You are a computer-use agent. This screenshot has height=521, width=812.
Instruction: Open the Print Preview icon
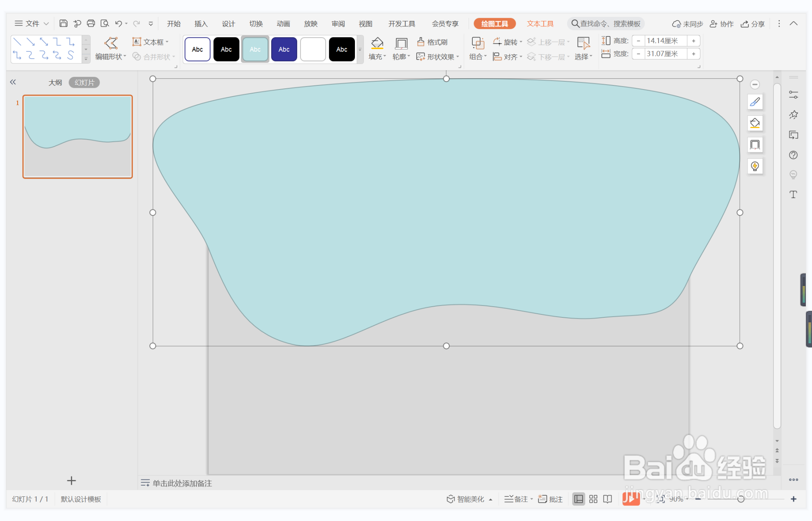pyautogui.click(x=105, y=23)
